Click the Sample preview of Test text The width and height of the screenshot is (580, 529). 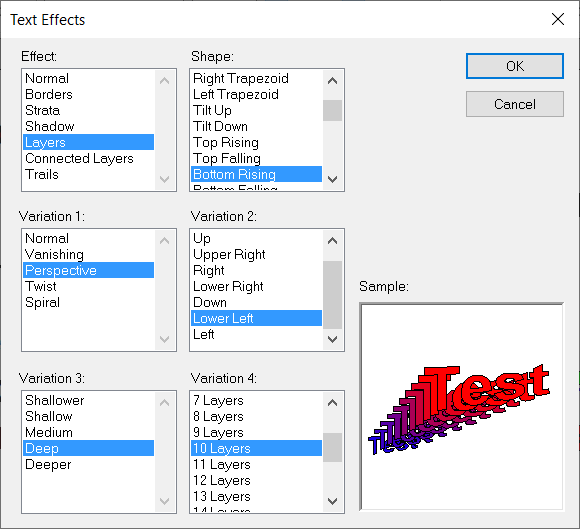click(x=462, y=407)
